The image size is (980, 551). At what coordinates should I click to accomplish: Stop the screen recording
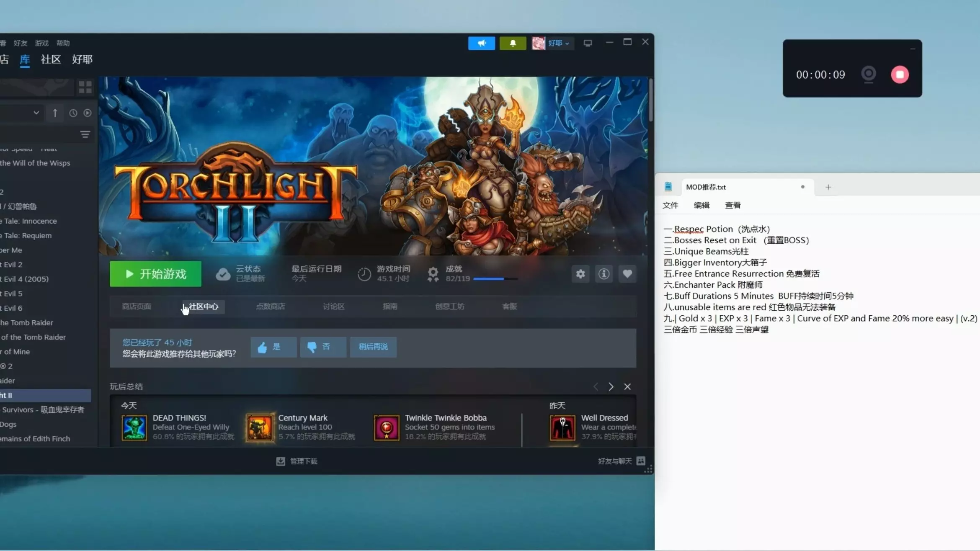click(x=900, y=75)
